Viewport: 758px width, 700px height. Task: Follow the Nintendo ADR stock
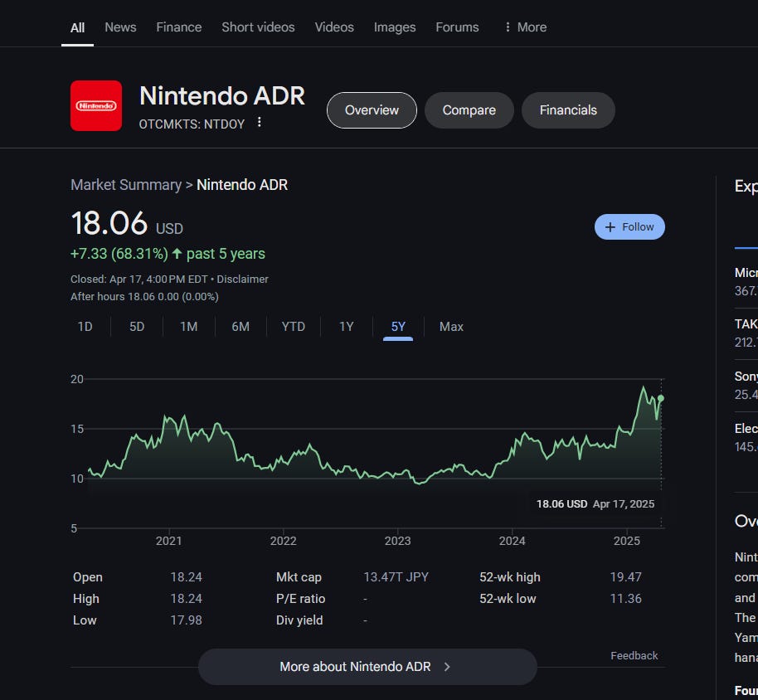click(x=629, y=226)
